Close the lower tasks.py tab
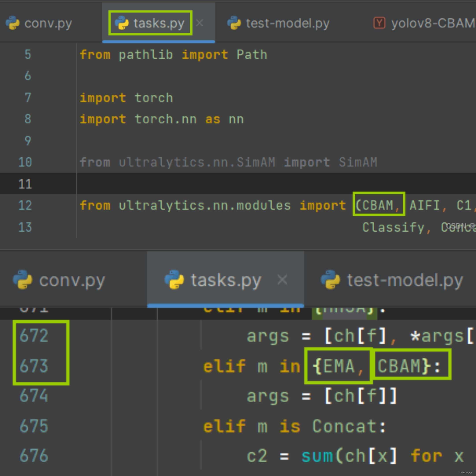Viewport: 476px width, 476px height. (x=282, y=280)
